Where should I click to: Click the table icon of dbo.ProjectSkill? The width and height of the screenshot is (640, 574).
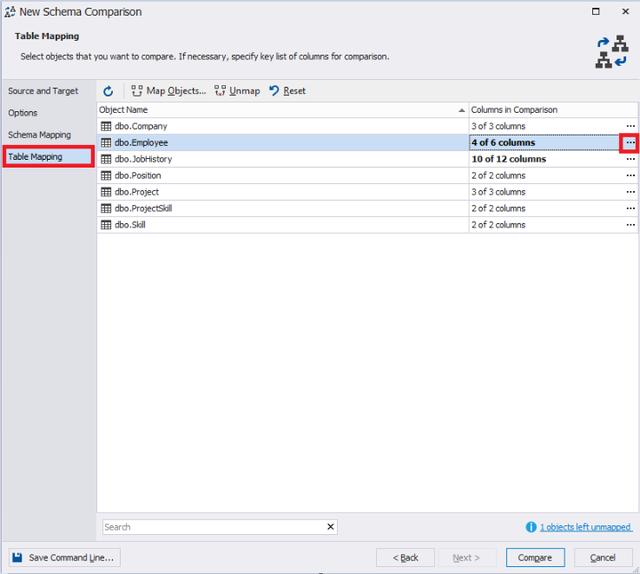point(106,208)
